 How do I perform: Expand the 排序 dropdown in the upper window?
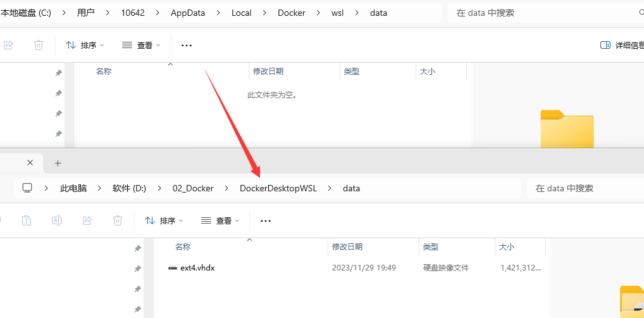tap(85, 45)
